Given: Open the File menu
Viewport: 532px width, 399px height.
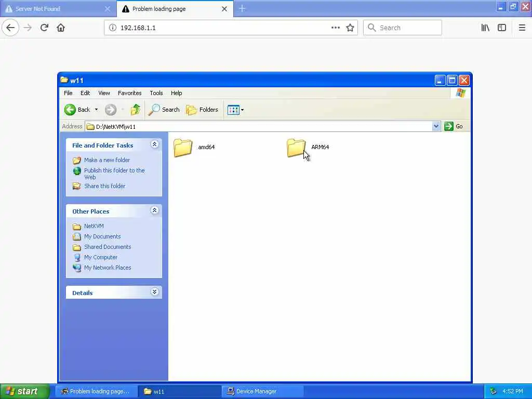Looking at the screenshot, I should [68, 93].
